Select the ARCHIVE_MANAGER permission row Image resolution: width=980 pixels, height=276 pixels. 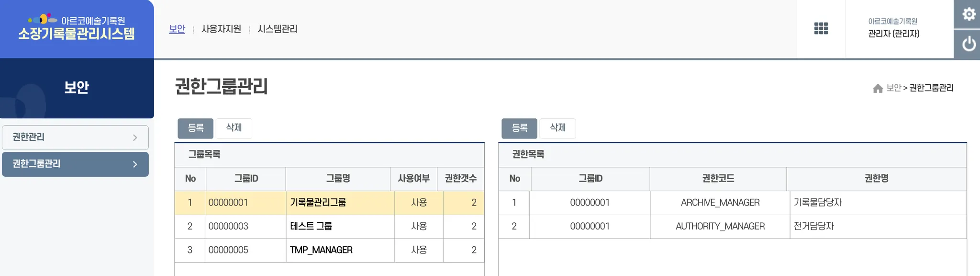[x=720, y=203]
